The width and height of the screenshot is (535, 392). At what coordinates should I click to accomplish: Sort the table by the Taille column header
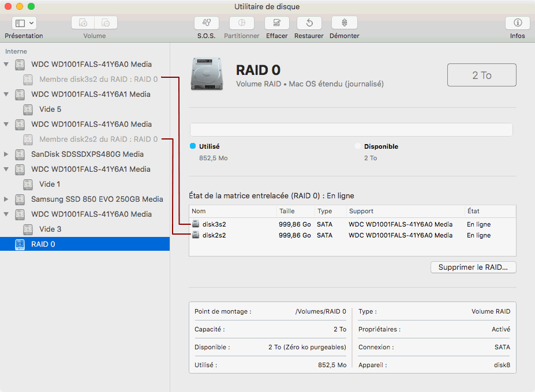tap(295, 211)
